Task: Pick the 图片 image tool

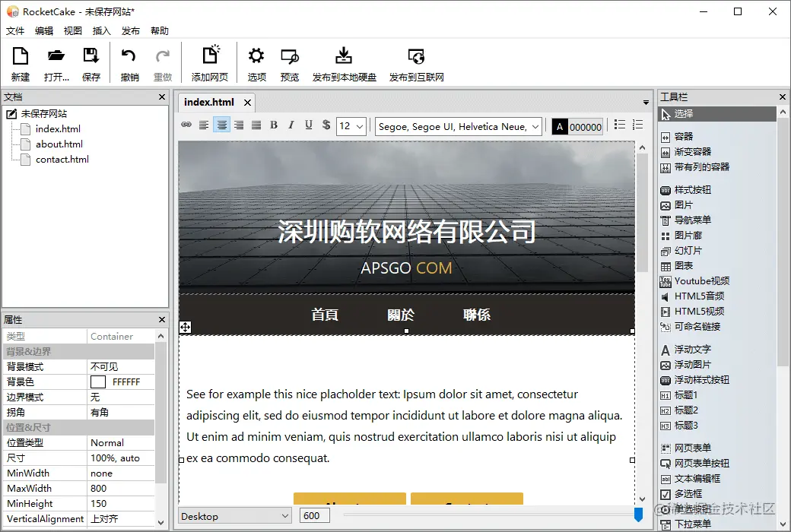Action: [x=683, y=205]
